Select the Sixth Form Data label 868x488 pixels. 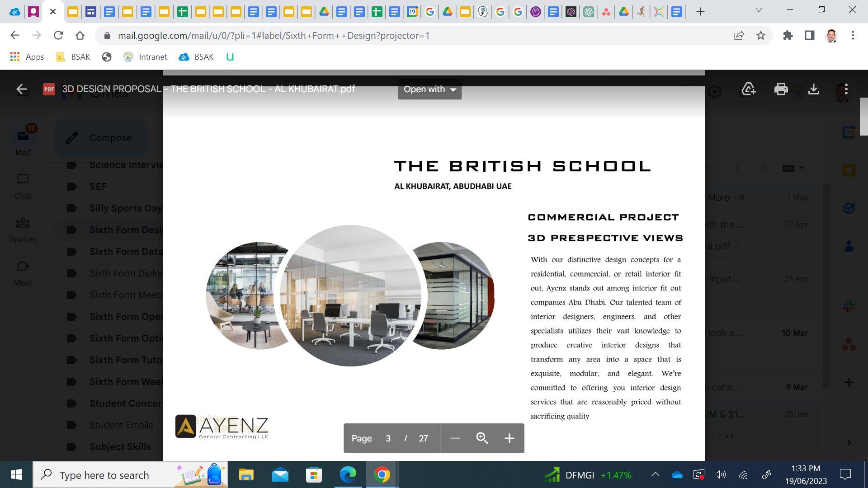[126, 252]
